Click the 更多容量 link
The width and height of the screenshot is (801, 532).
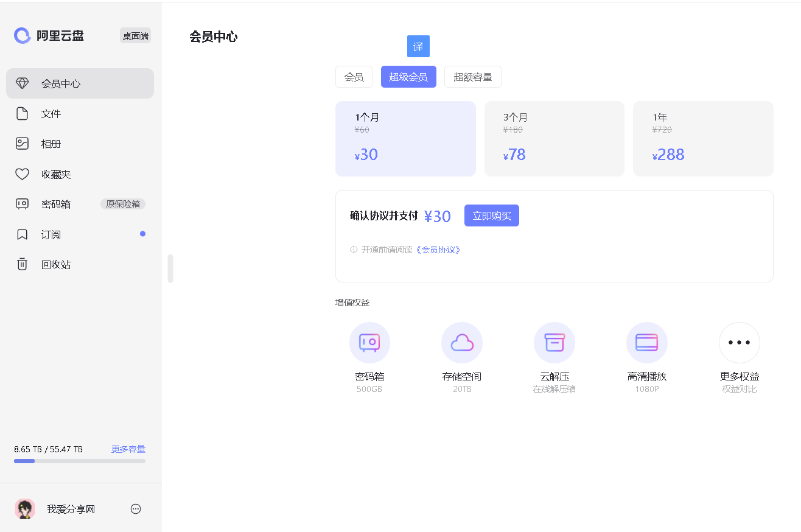128,449
